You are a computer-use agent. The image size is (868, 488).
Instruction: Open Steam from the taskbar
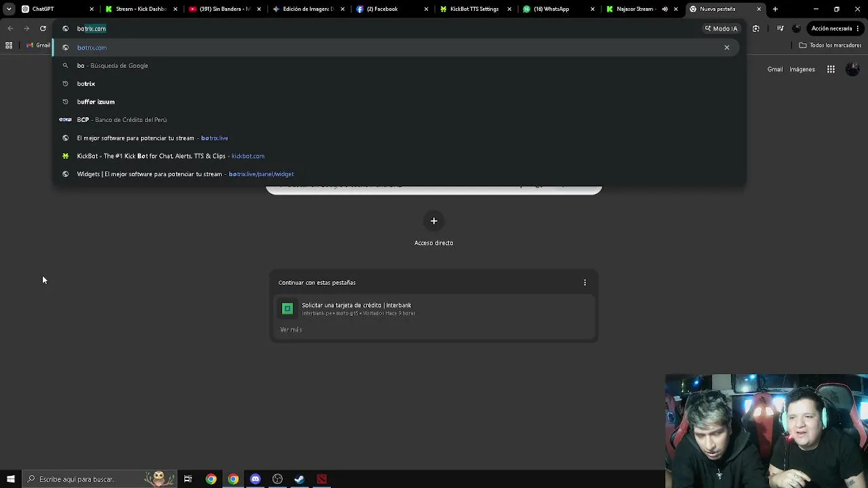pos(299,479)
